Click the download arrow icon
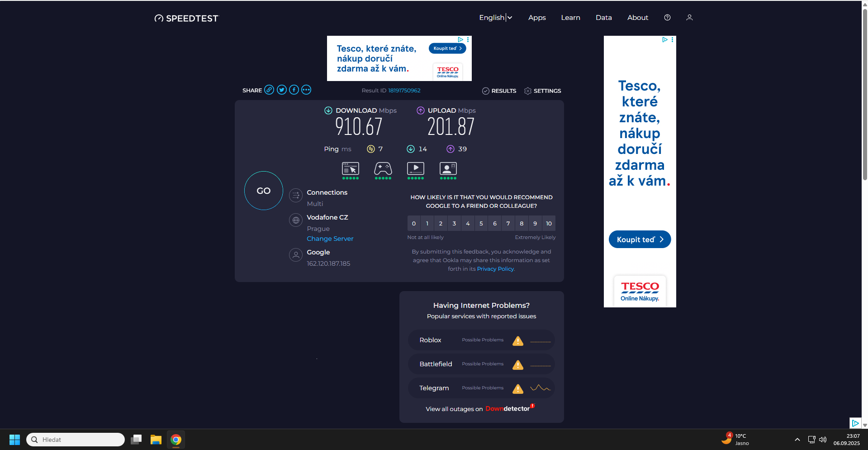868x450 pixels. pyautogui.click(x=328, y=110)
